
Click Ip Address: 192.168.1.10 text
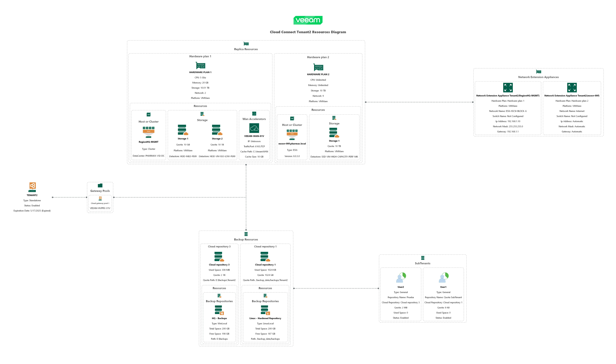(508, 122)
